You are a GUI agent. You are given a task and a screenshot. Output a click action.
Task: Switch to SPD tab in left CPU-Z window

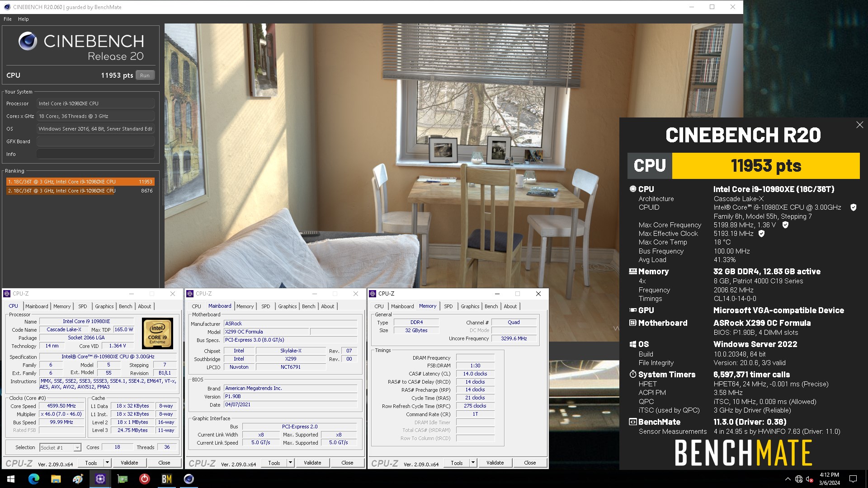(x=83, y=306)
